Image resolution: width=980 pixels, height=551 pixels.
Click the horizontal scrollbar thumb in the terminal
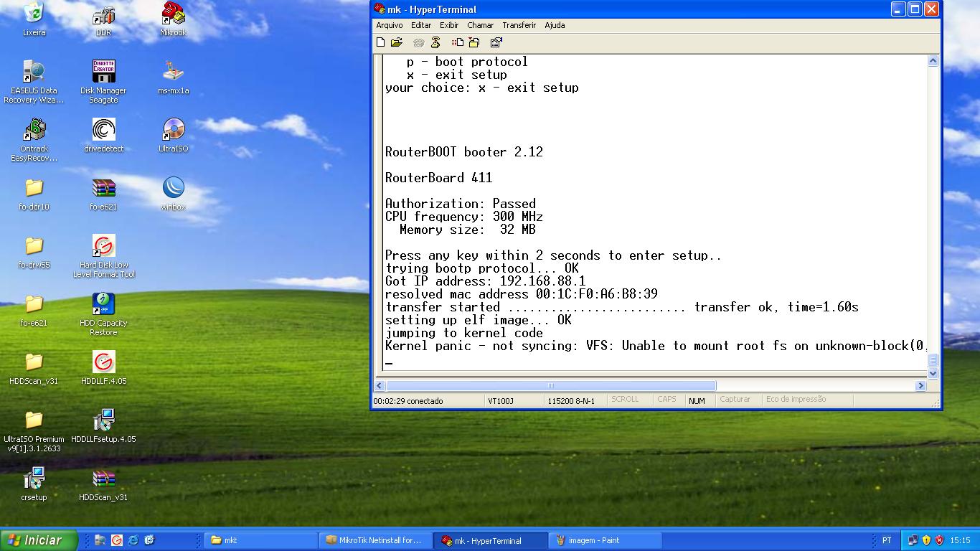click(x=551, y=385)
